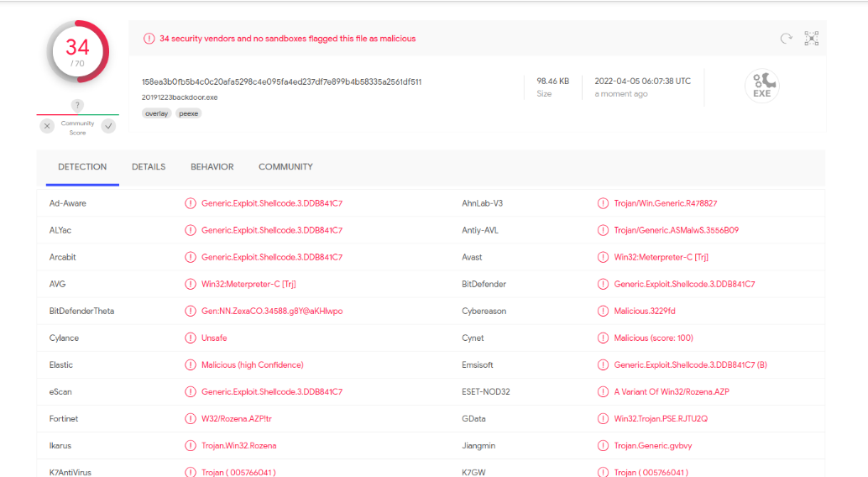Click the file name 20191223backdoor.exe
Image resolution: width=868 pixels, height=477 pixels.
pyautogui.click(x=180, y=97)
